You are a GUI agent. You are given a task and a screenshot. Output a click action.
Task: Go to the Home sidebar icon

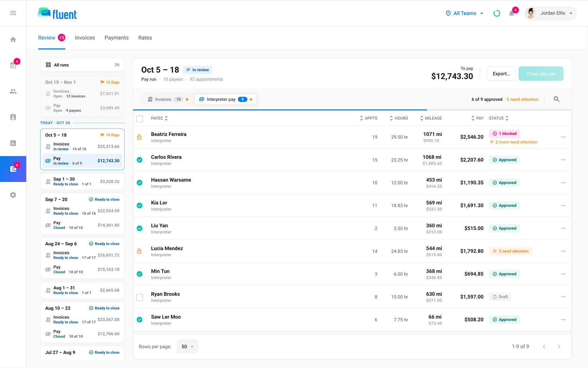pos(13,40)
